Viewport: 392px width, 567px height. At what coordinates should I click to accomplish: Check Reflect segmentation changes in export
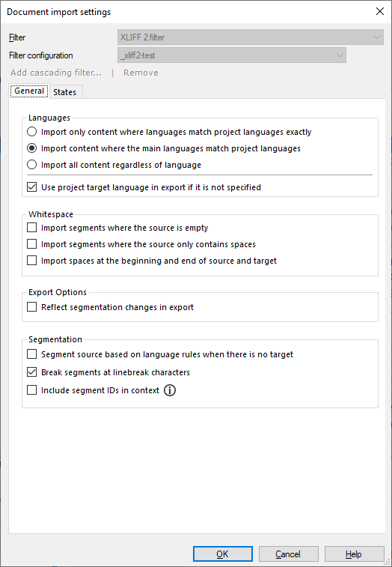pos(31,307)
